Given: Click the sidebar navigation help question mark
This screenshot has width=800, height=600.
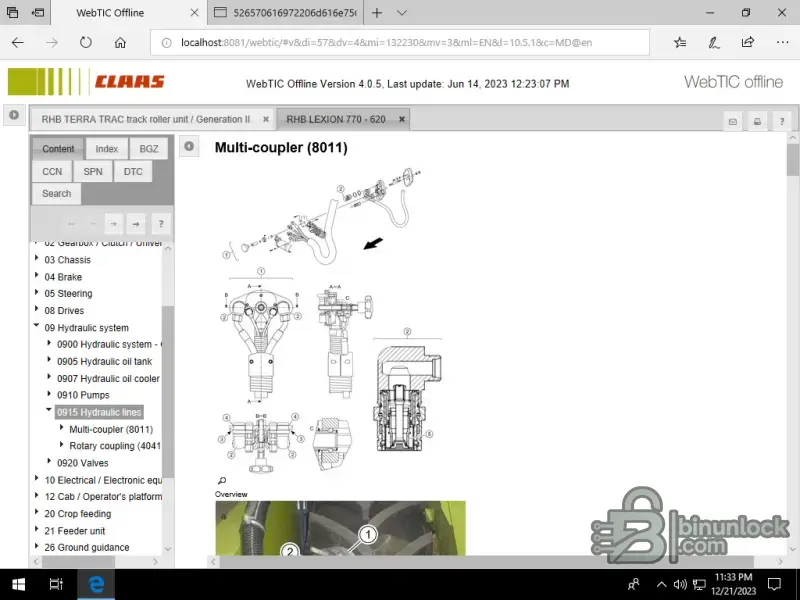Looking at the screenshot, I should (161, 224).
